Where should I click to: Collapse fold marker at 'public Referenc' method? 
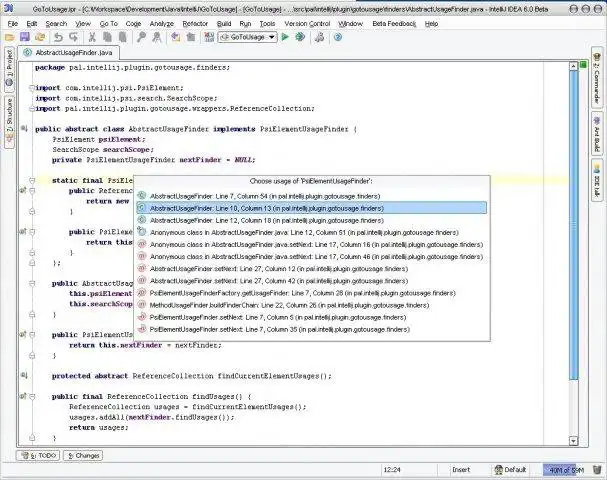(x=32, y=191)
